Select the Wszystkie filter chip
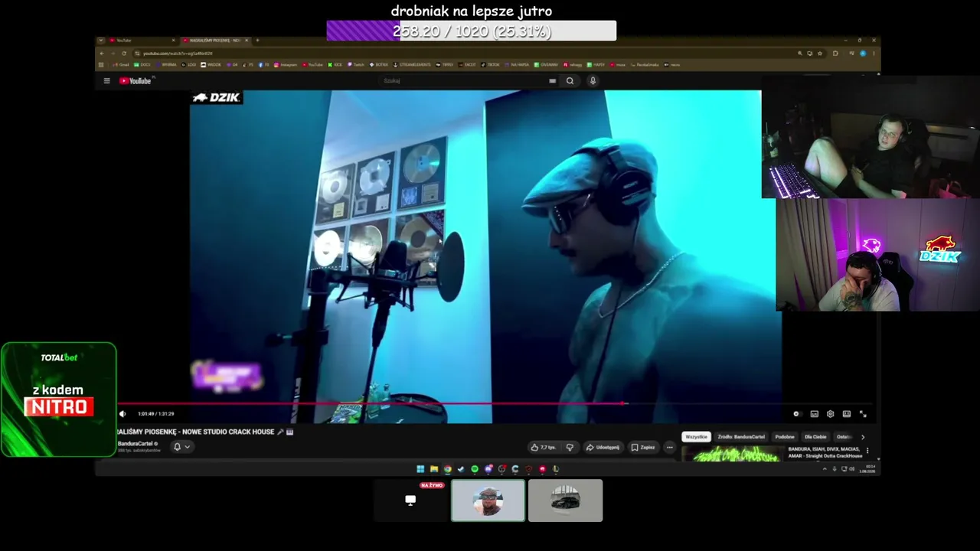This screenshot has height=551, width=980. (x=696, y=437)
